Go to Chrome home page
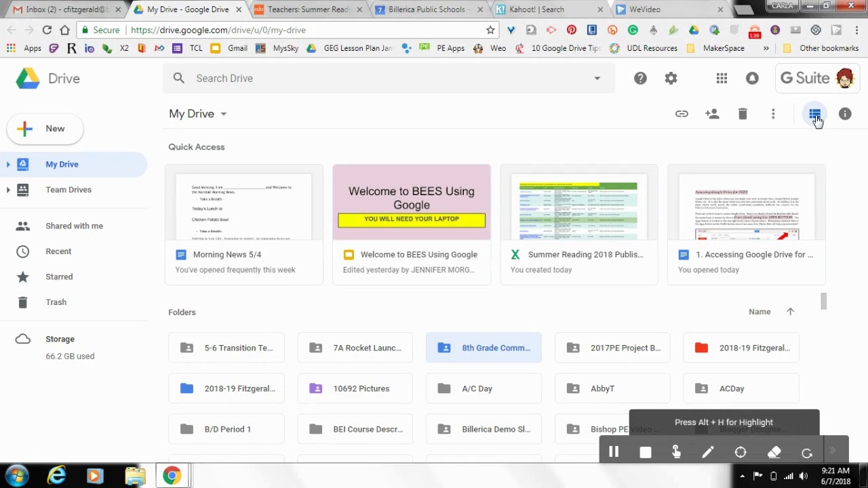This screenshot has width=868, height=488. (64, 30)
